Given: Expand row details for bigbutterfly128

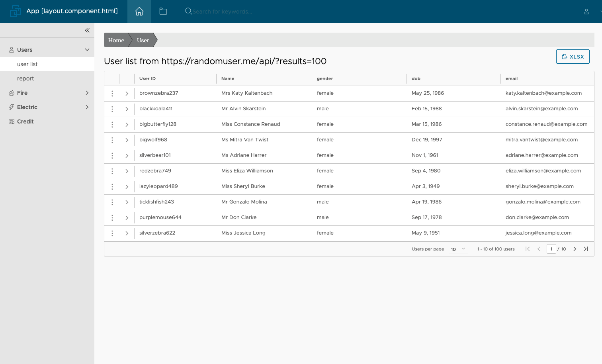Looking at the screenshot, I should (127, 125).
